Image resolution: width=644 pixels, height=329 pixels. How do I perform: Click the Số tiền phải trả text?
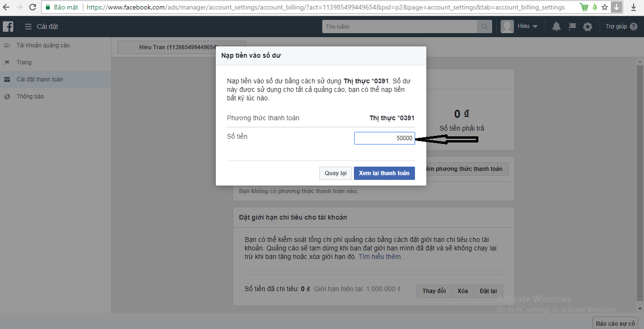(x=462, y=128)
